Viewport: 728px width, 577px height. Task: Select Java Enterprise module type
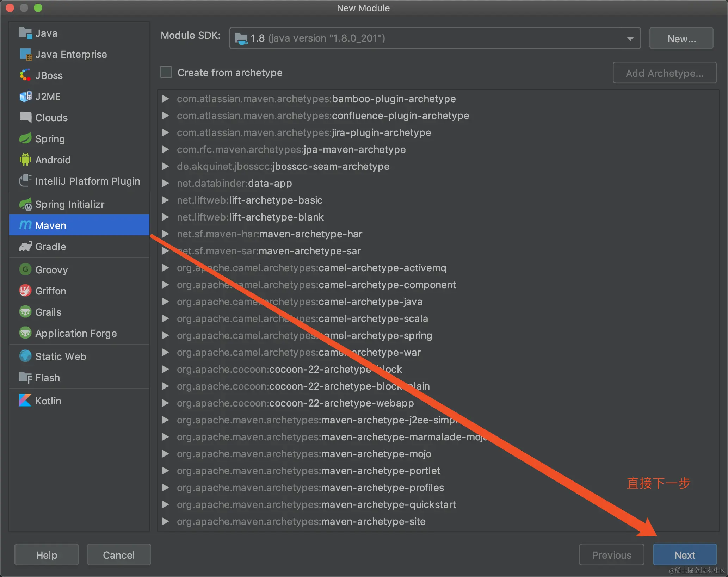pos(79,54)
